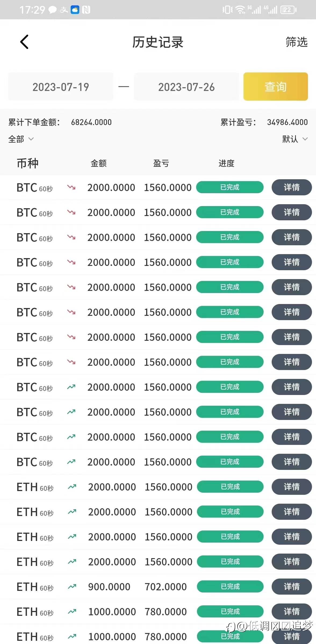The image size is (316, 644).
Task: Tap the uptrend icon in the 900.0000 ETH row
Action: tap(72, 586)
